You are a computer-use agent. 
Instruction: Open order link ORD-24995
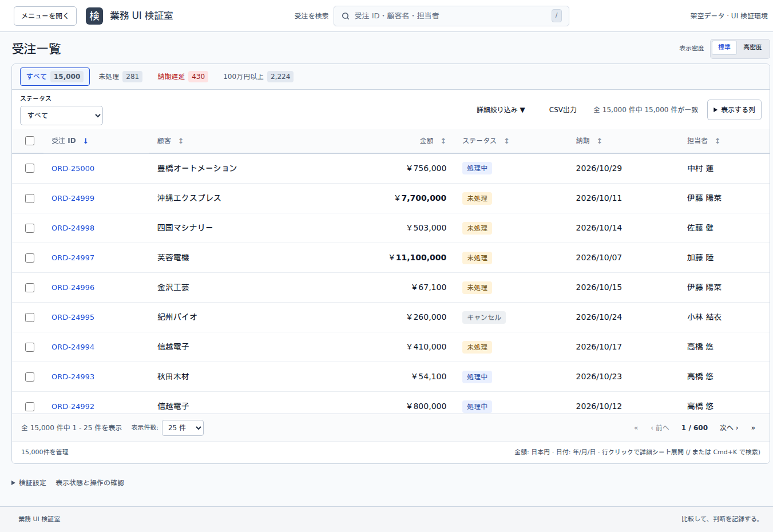[x=73, y=317]
